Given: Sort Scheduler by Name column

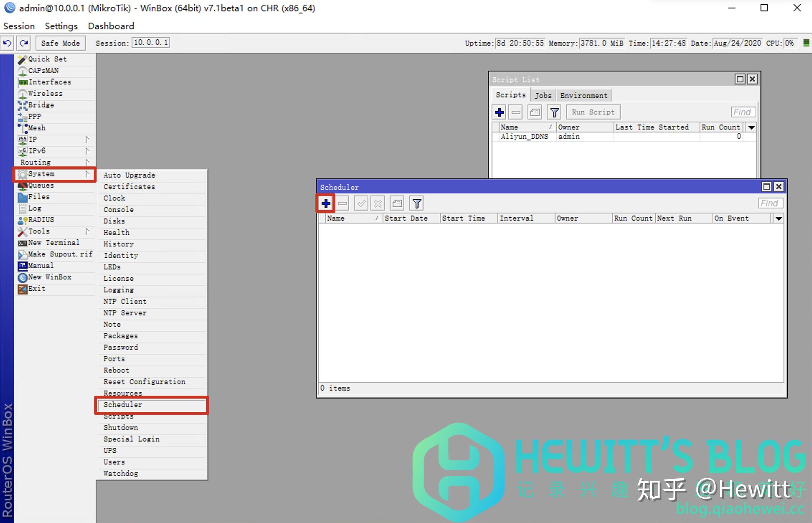Looking at the screenshot, I should pyautogui.click(x=354, y=218).
